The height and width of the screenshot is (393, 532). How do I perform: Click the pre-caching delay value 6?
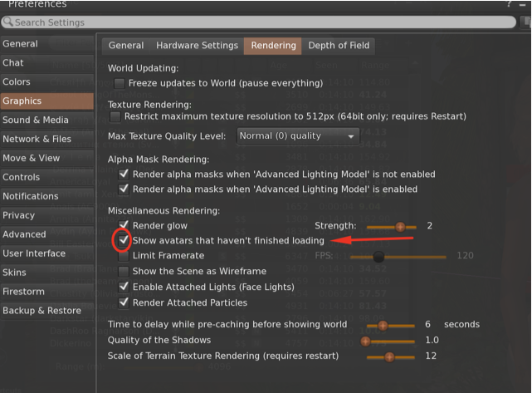pyautogui.click(x=427, y=324)
